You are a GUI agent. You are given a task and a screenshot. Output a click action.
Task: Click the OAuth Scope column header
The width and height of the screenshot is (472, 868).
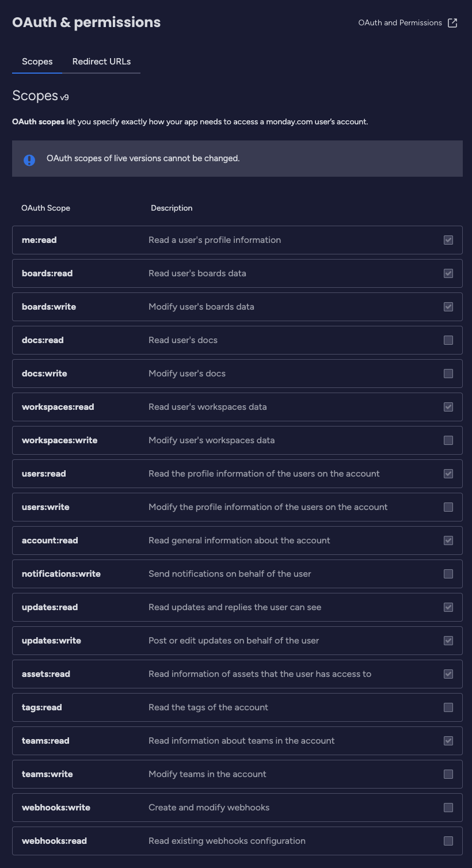(46, 208)
